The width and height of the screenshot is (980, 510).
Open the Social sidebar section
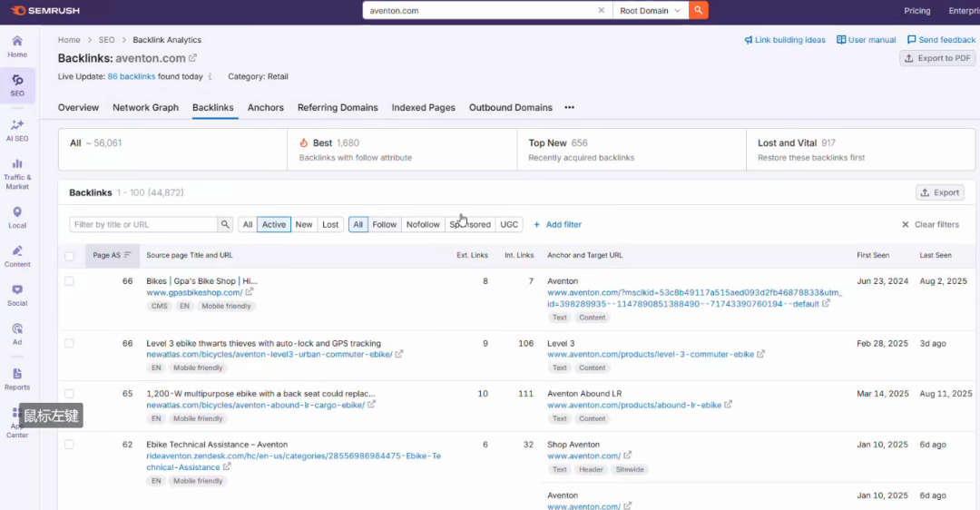(x=17, y=295)
